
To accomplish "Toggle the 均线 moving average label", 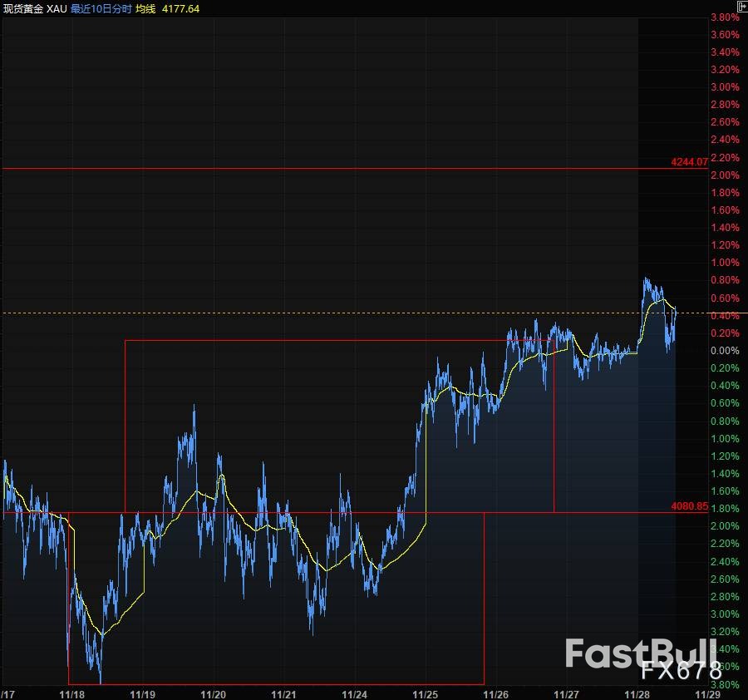I will (x=145, y=8).
